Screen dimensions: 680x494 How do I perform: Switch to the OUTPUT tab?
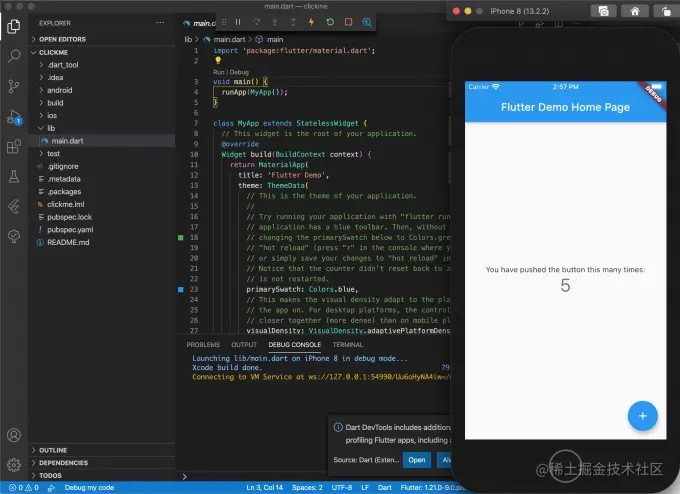coord(244,345)
